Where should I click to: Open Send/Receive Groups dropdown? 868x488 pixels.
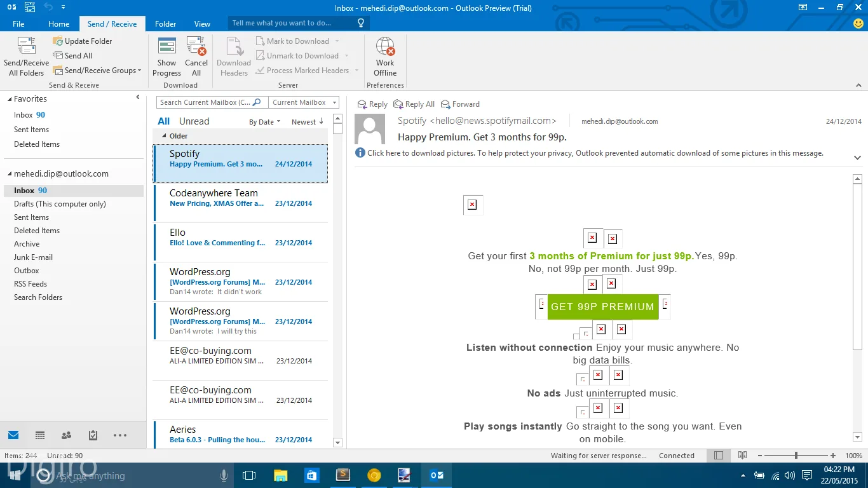tap(97, 71)
